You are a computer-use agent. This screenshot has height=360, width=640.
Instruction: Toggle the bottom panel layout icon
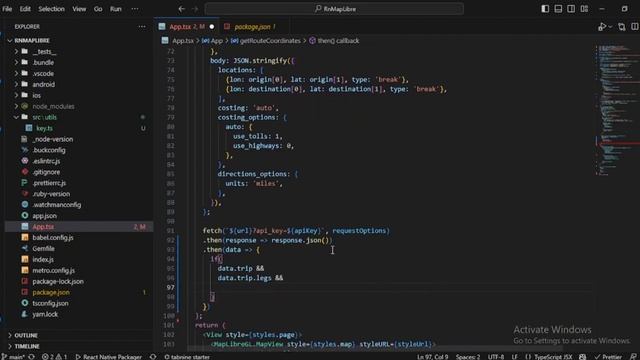point(558,9)
